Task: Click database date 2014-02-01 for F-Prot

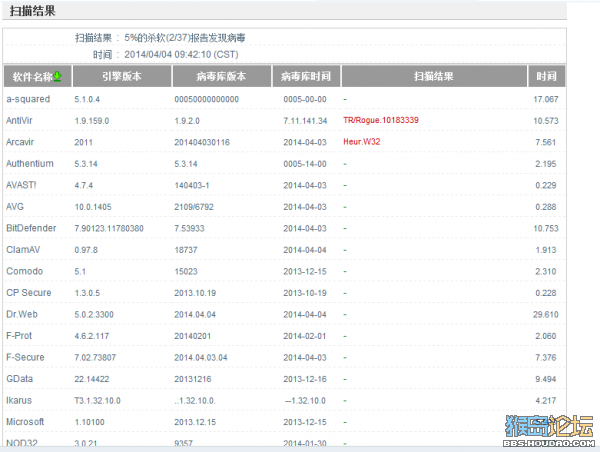Action: click(x=305, y=336)
